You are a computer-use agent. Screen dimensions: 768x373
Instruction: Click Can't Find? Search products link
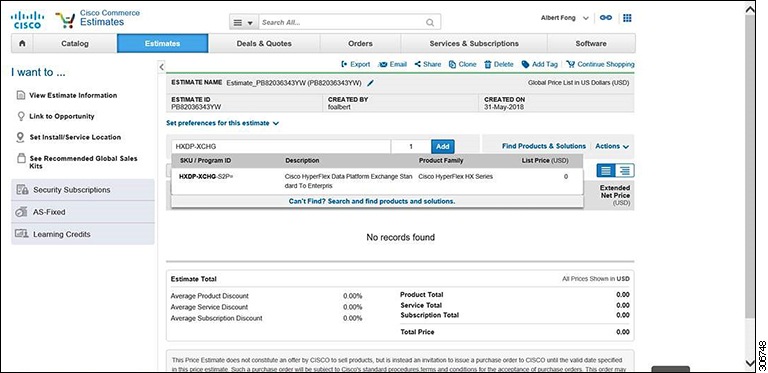coord(372,201)
